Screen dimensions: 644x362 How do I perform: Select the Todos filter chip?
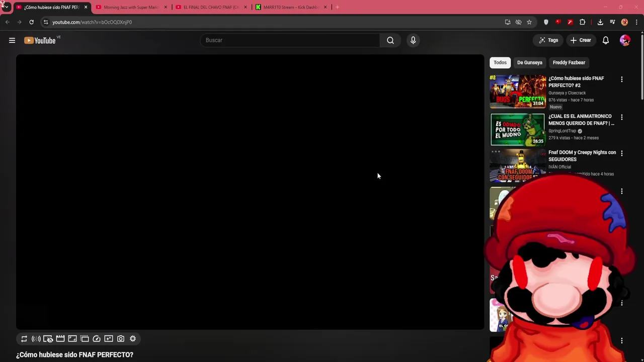500,62
